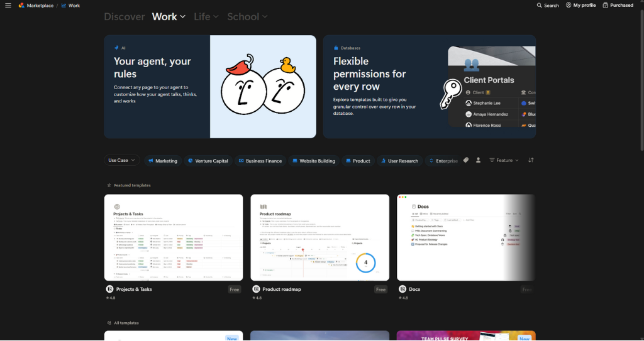
Task: Click the Team Pulse Survey template thumbnail
Action: (466, 336)
